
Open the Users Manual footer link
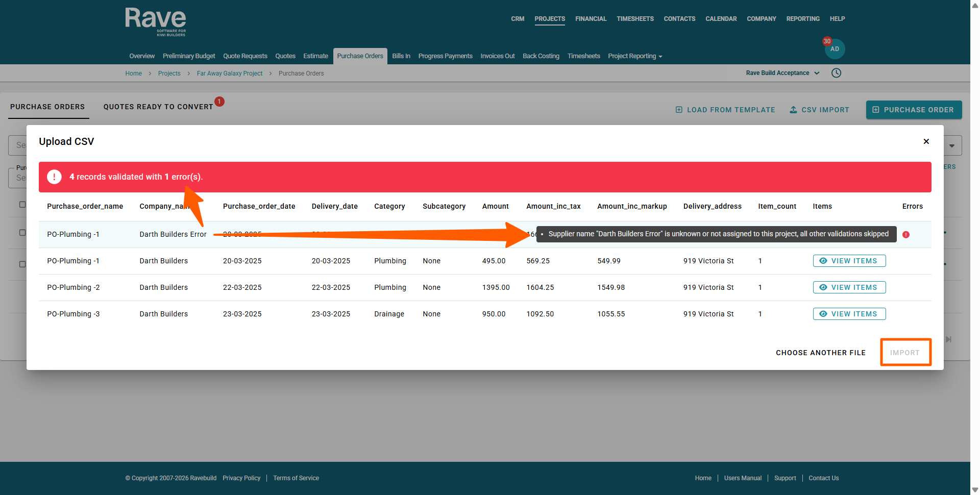742,478
